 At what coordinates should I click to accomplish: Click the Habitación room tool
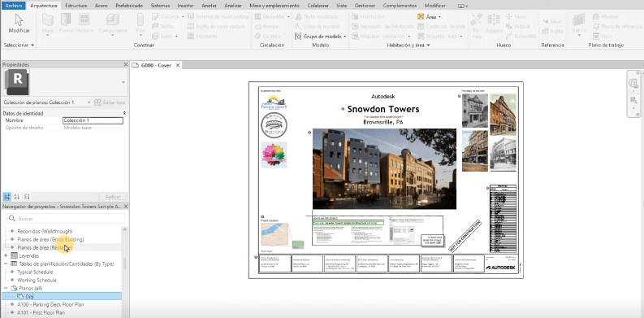pos(368,16)
